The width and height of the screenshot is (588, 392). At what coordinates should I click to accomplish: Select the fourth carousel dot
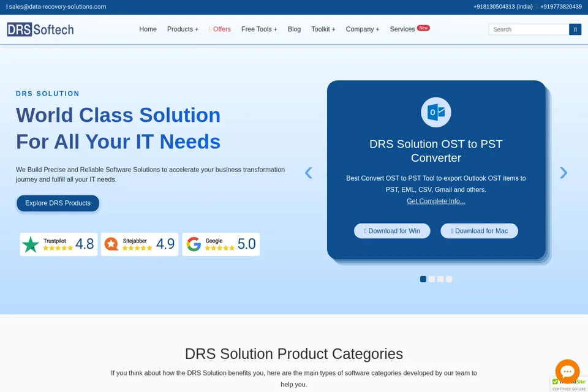pyautogui.click(x=449, y=279)
